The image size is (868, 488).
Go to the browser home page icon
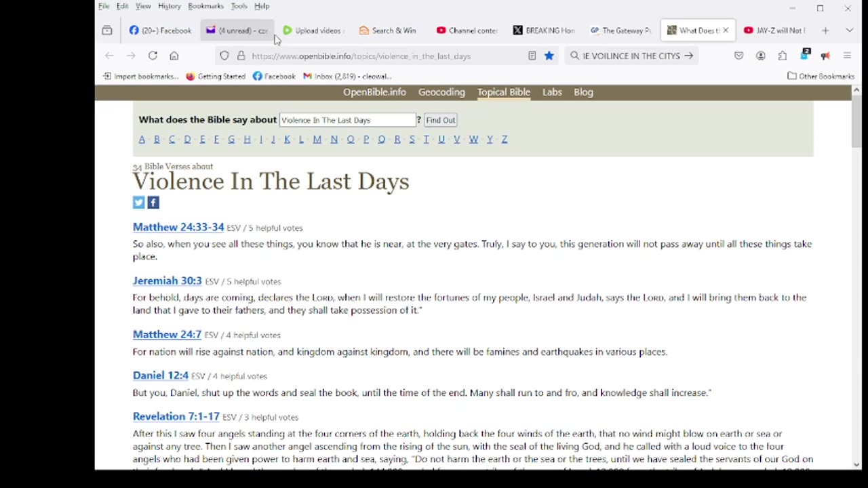pyautogui.click(x=174, y=56)
